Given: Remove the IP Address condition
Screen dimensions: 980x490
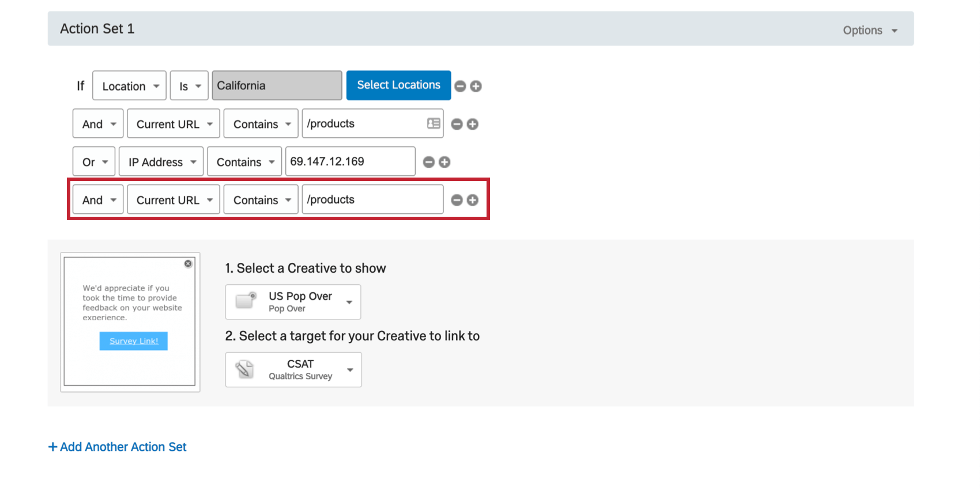Looking at the screenshot, I should click(429, 162).
